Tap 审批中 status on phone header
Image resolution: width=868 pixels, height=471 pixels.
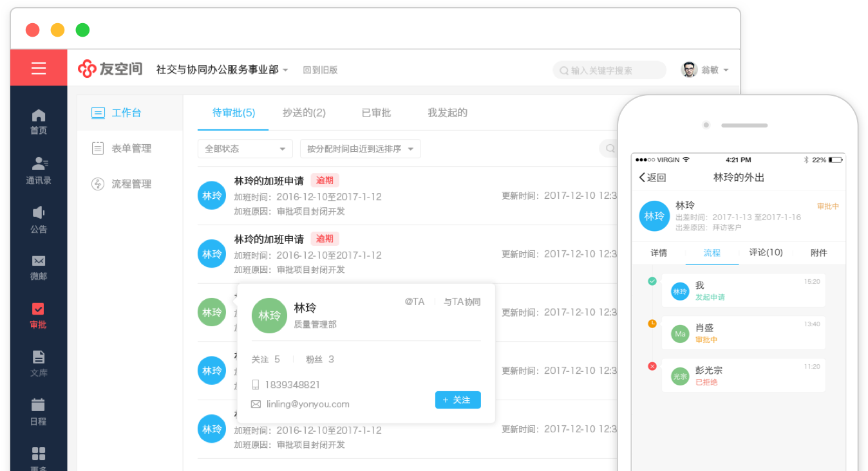click(827, 207)
